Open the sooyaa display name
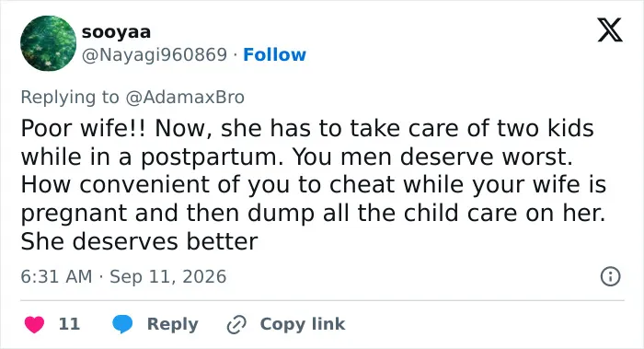The image size is (644, 349). [116, 32]
